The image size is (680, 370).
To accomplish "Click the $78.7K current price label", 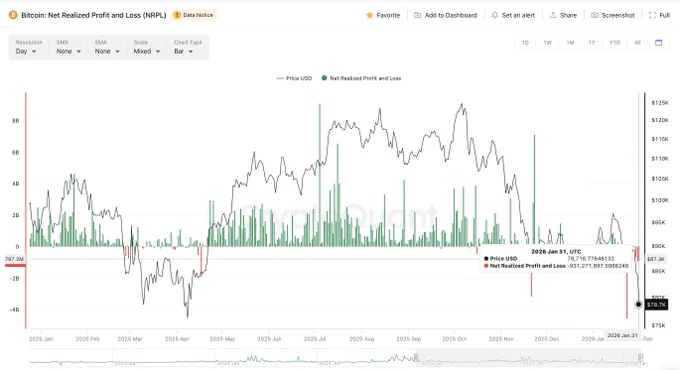I will tap(656, 305).
